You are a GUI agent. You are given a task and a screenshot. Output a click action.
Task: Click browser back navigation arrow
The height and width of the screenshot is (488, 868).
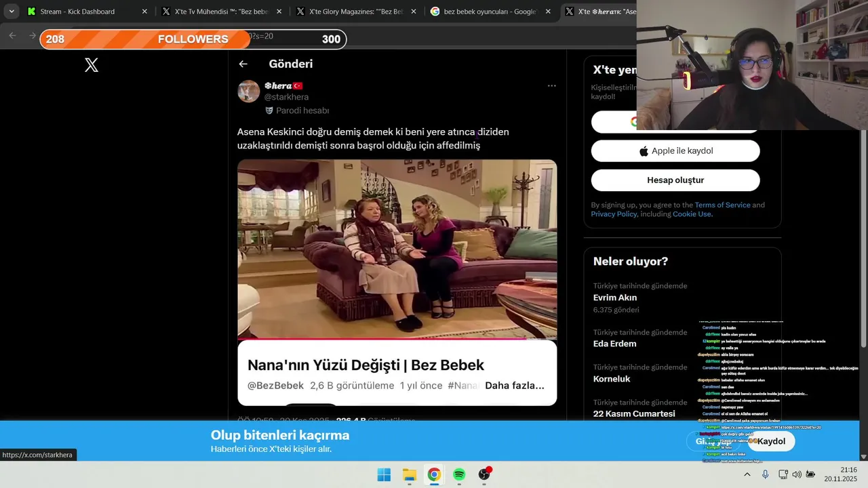point(12,35)
